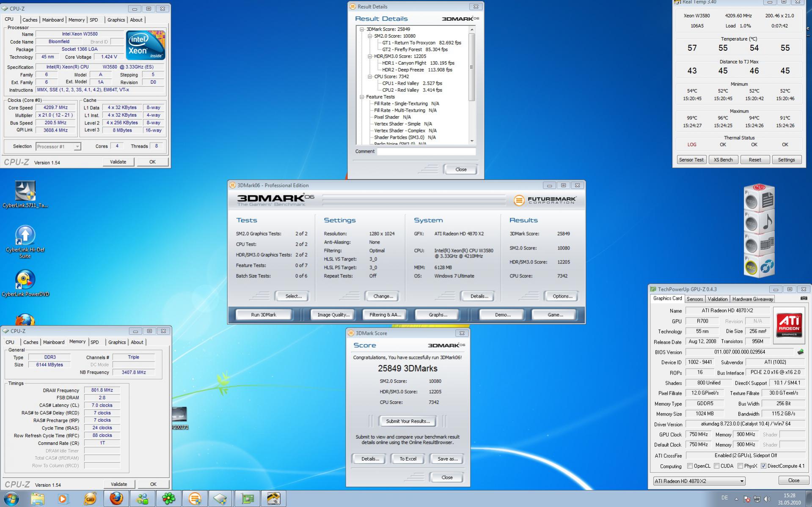Screen dimensions: 812x507
Task: Click the music note cube icon
Action: click(767, 222)
